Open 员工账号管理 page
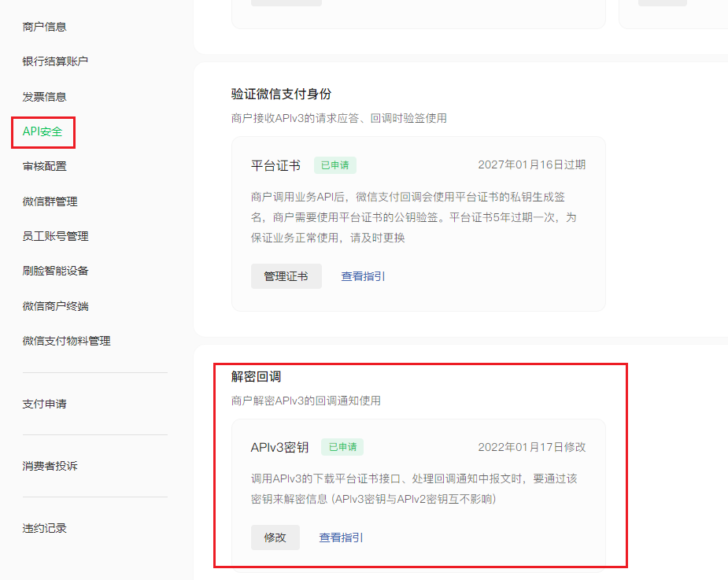The width and height of the screenshot is (728, 580). point(55,236)
